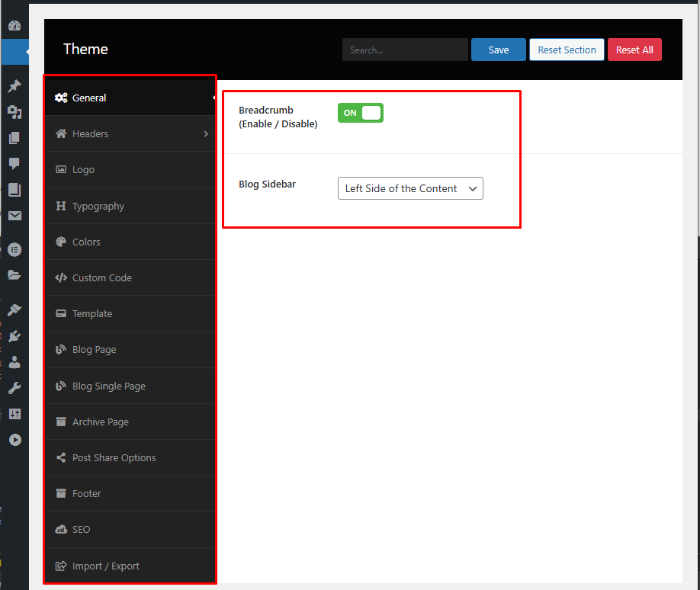Viewport: 700px width, 590px height.
Task: Open the WordPress Dashboard gauge icon
Action: pos(14,26)
